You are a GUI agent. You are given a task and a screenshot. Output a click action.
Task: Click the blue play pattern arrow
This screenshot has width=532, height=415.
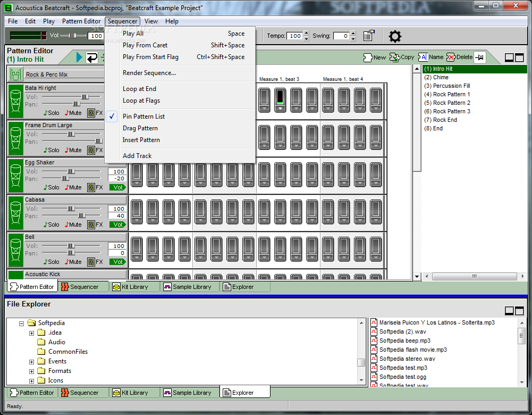click(x=79, y=57)
